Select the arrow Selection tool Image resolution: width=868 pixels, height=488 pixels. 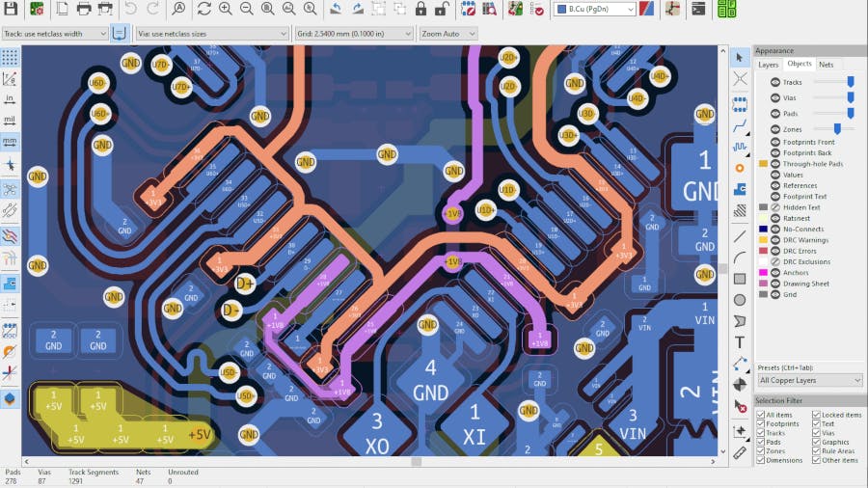click(x=740, y=58)
